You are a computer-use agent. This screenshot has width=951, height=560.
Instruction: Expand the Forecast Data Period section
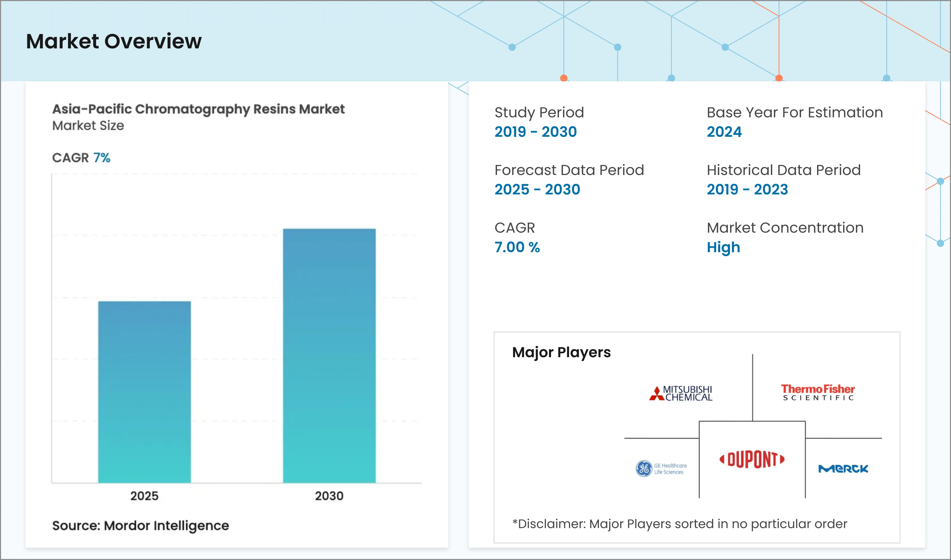tap(537, 189)
